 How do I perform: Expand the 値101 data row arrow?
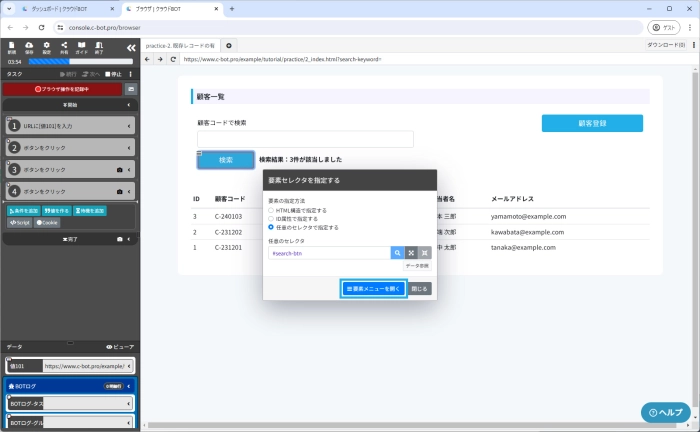click(x=129, y=367)
